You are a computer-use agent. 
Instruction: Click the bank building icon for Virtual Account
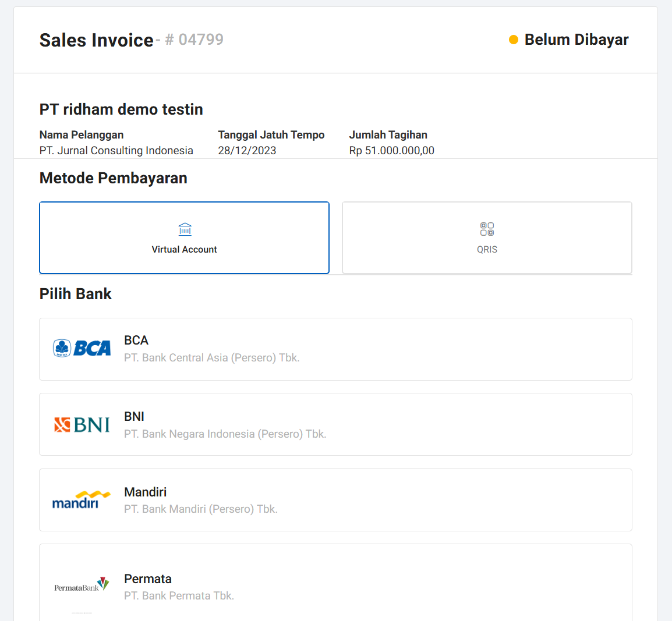pyautogui.click(x=185, y=229)
